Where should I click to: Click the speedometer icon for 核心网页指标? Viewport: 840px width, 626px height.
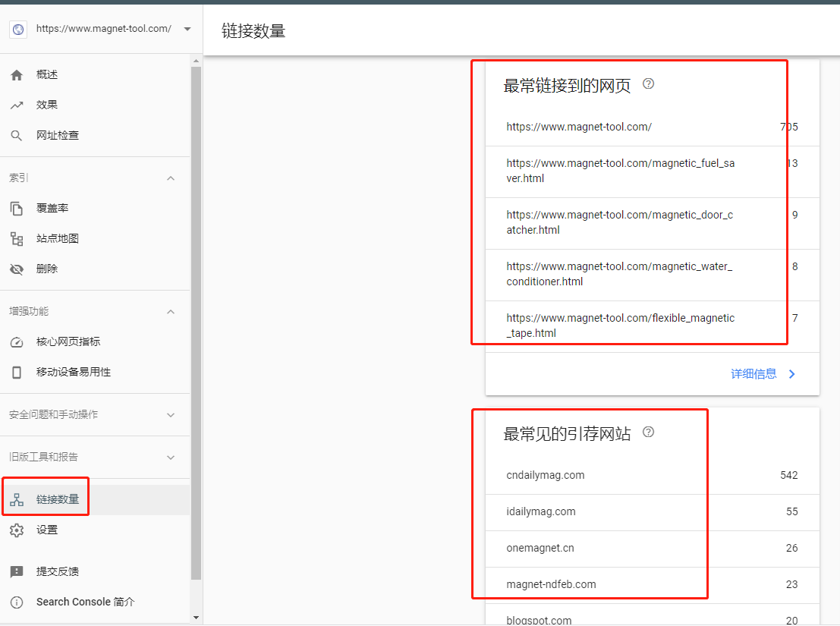17,342
